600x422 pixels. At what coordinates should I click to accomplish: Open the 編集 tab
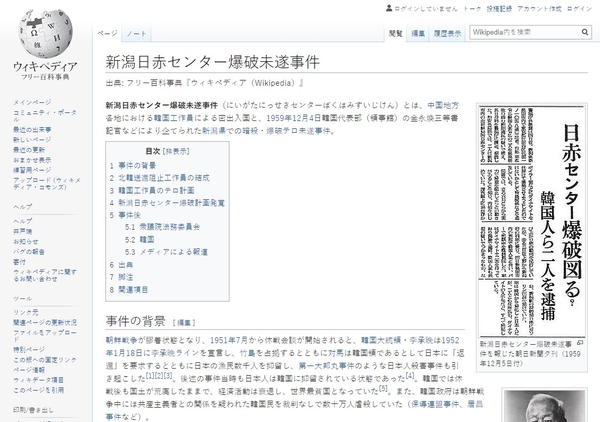[x=418, y=33]
